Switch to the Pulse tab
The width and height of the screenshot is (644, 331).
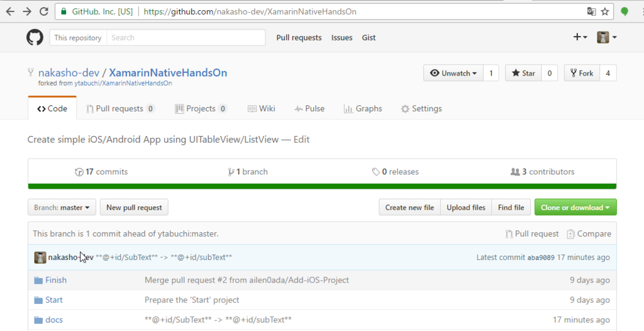309,109
